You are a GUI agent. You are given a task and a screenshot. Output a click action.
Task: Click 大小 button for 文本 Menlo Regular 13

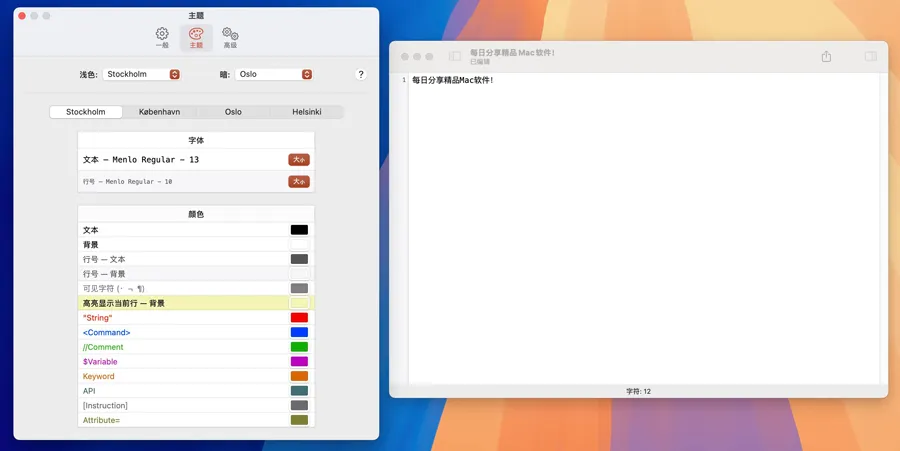point(299,160)
